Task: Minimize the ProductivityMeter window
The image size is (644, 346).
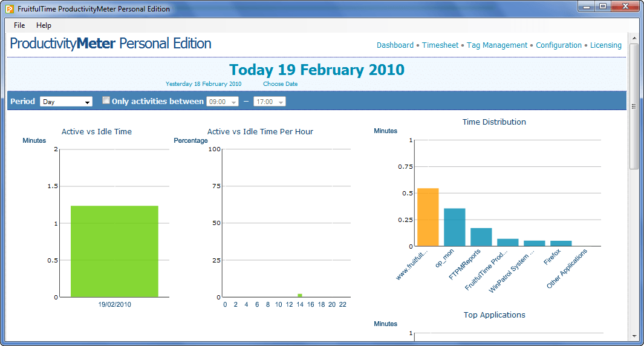Action: pyautogui.click(x=587, y=6)
